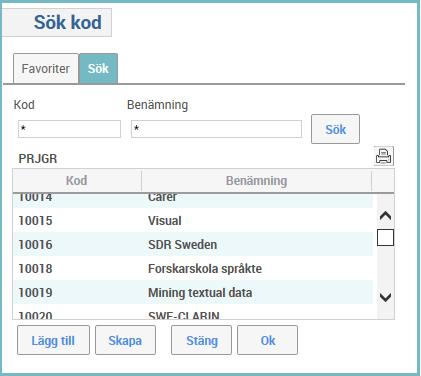Select code 10018 in the list
Image resolution: width=421 pixels, height=376 pixels.
coord(35,269)
